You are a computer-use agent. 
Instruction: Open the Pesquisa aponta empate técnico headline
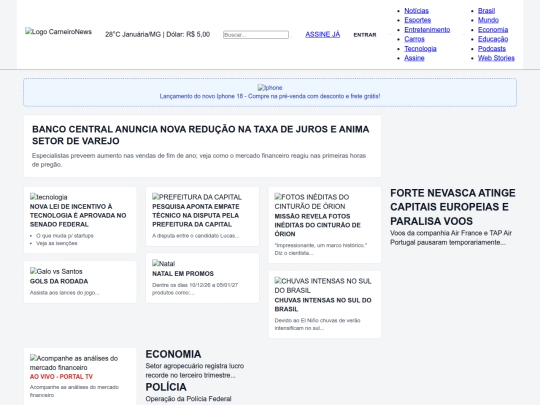click(196, 215)
